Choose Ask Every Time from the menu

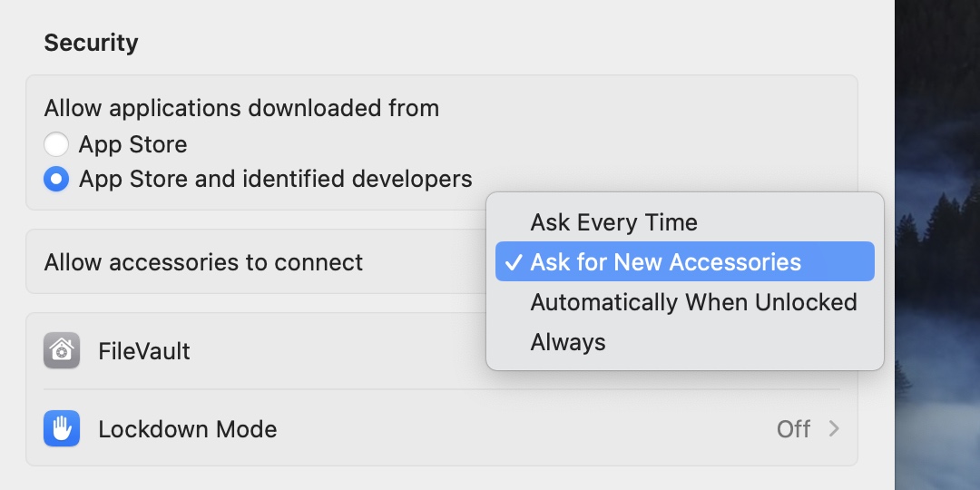pos(613,222)
